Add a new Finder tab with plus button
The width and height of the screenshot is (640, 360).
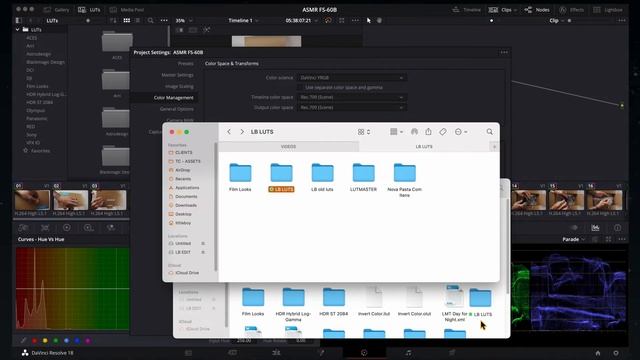494,147
